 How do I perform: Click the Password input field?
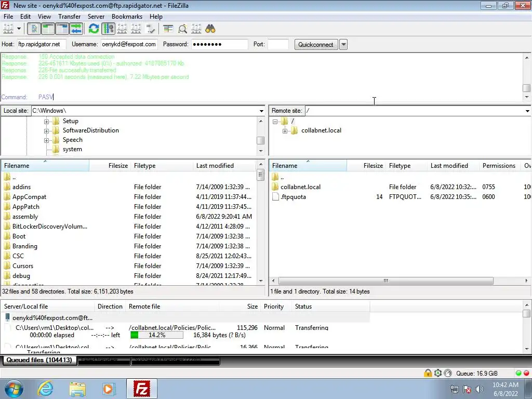pyautogui.click(x=220, y=44)
